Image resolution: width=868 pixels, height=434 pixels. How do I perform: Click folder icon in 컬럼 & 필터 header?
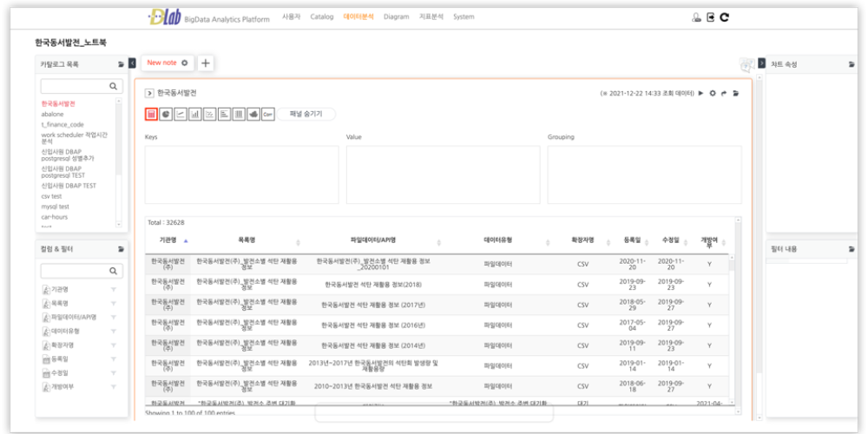tap(122, 249)
